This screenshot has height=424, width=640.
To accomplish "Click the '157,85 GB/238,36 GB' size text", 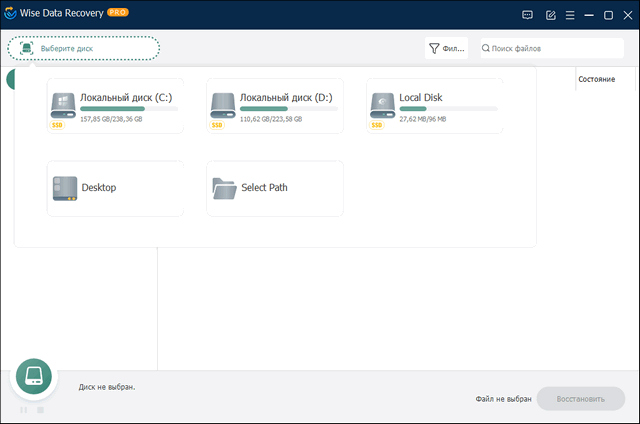I will pos(111,119).
